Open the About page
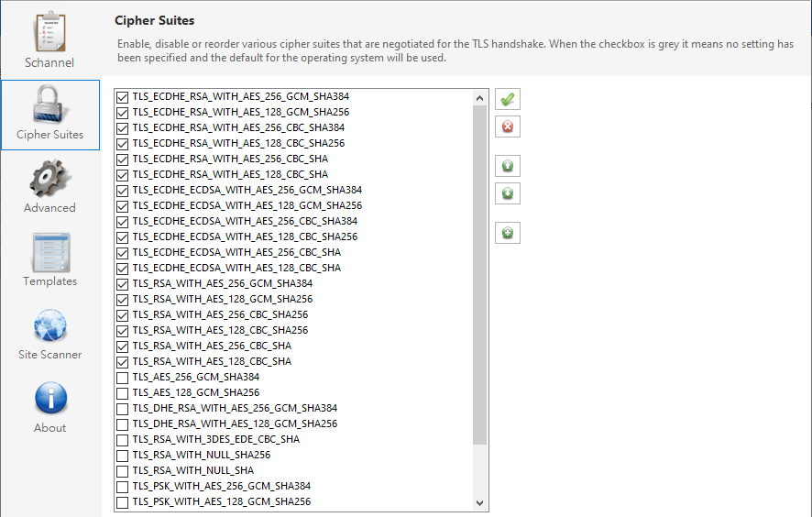The height and width of the screenshot is (517, 812). point(49,407)
